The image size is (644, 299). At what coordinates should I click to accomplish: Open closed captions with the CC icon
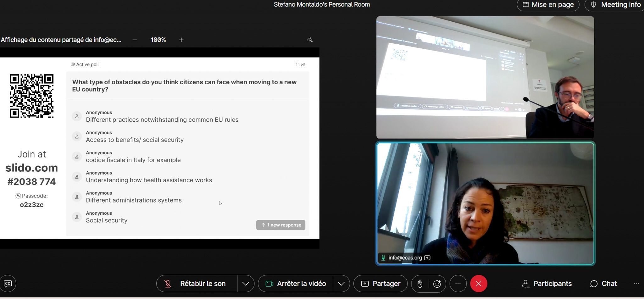point(8,284)
